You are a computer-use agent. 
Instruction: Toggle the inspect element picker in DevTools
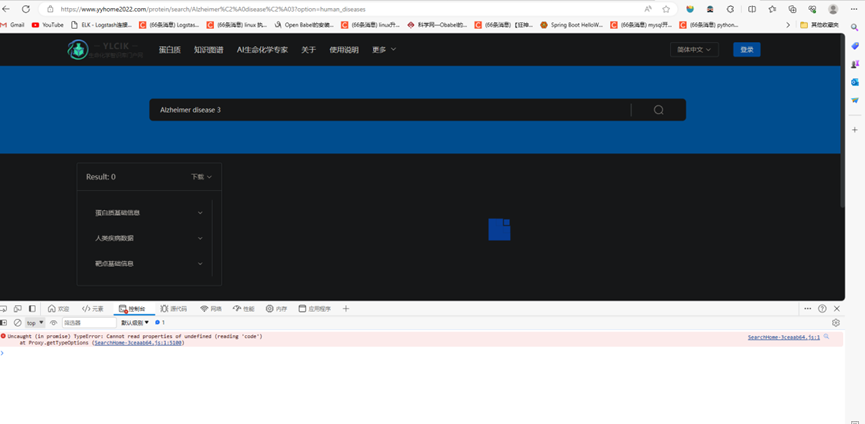(x=4, y=309)
